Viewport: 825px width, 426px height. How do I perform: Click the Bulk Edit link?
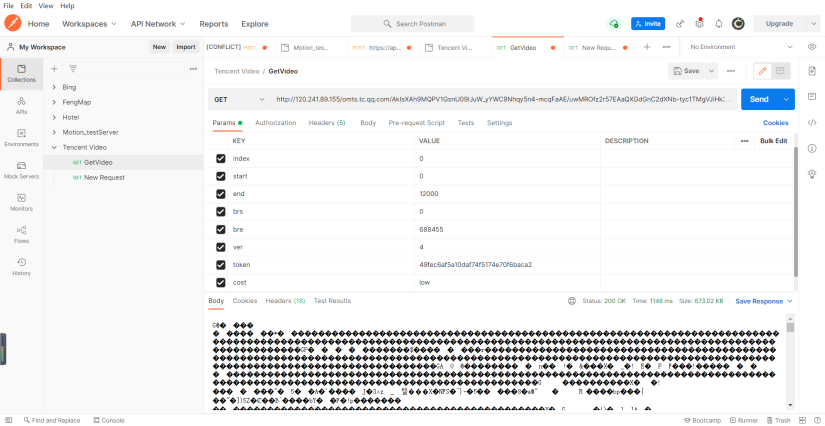pos(773,141)
